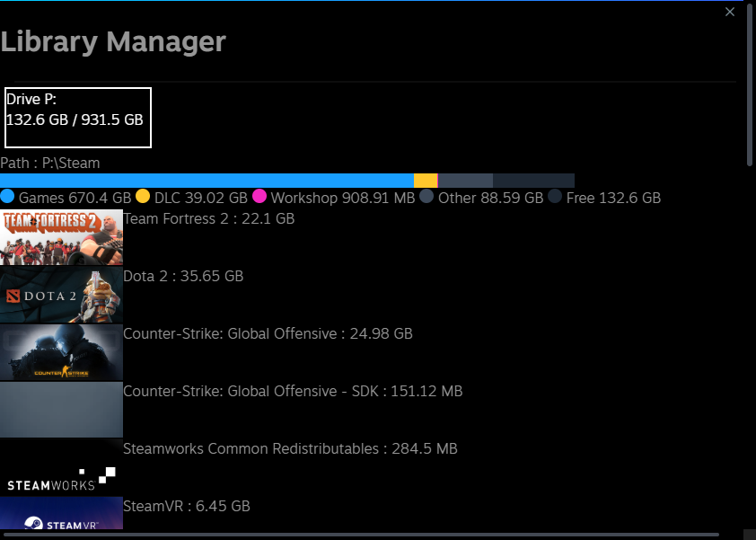The height and width of the screenshot is (540, 756).
Task: Click the dark Free legend dot
Action: point(555,196)
